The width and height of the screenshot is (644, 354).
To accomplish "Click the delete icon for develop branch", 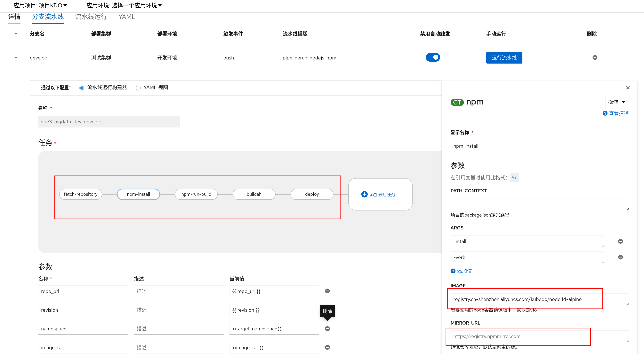I will pyautogui.click(x=595, y=58).
